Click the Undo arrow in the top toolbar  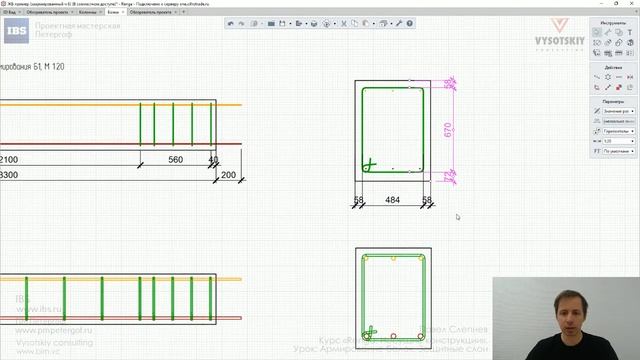[231, 24]
